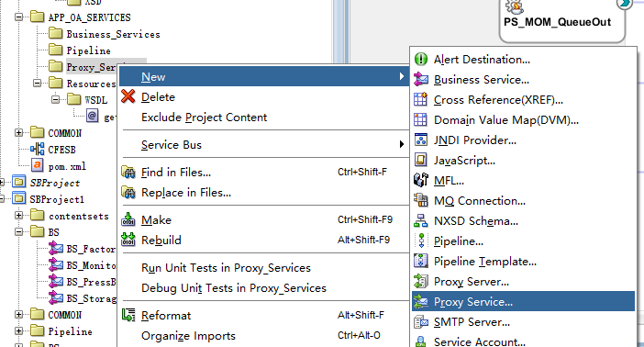This screenshot has width=644, height=347.
Task: Click the Alert Destination icon
Action: click(420, 59)
